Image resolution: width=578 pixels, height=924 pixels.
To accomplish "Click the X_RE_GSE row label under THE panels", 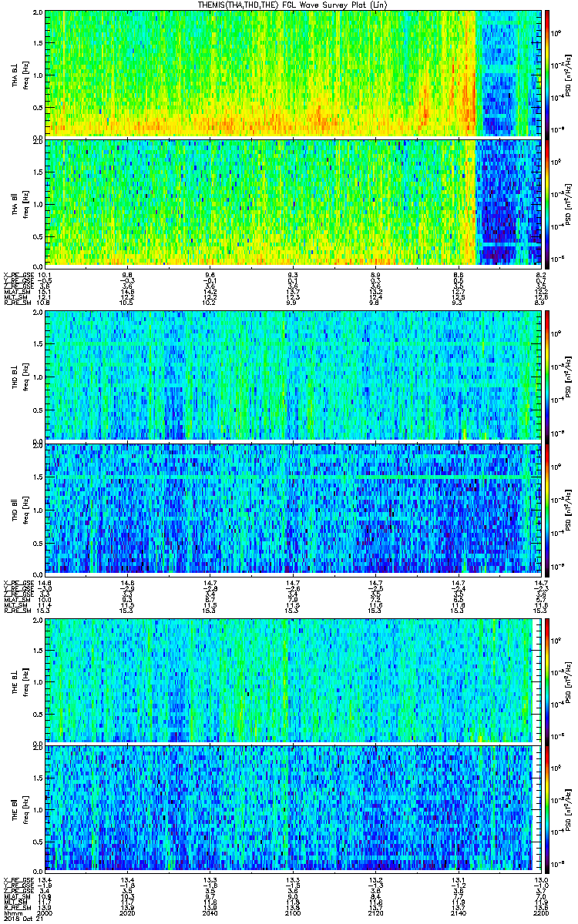I will (x=17, y=879).
